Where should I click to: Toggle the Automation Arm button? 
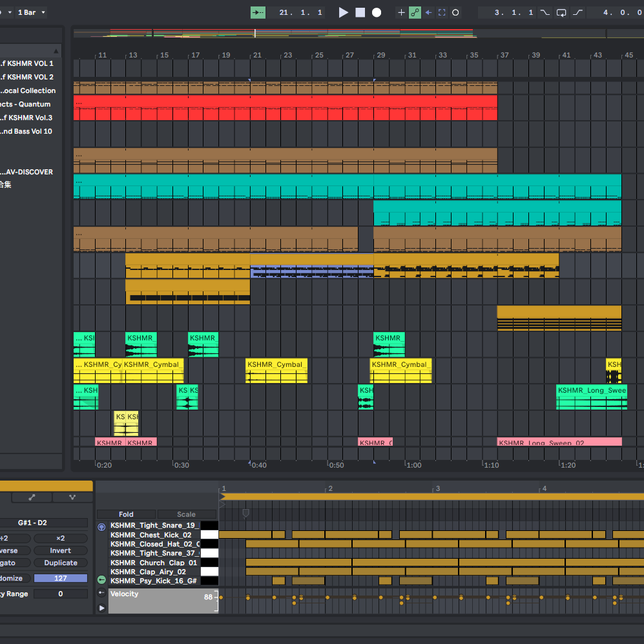pos(415,12)
